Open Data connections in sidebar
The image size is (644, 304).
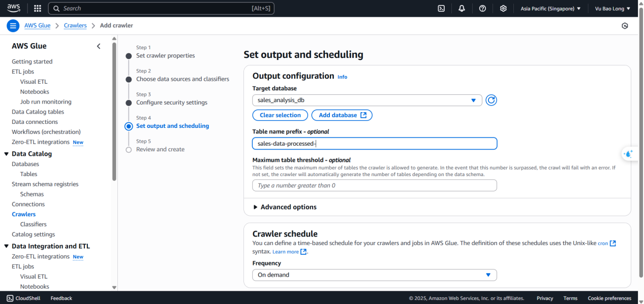coord(35,122)
